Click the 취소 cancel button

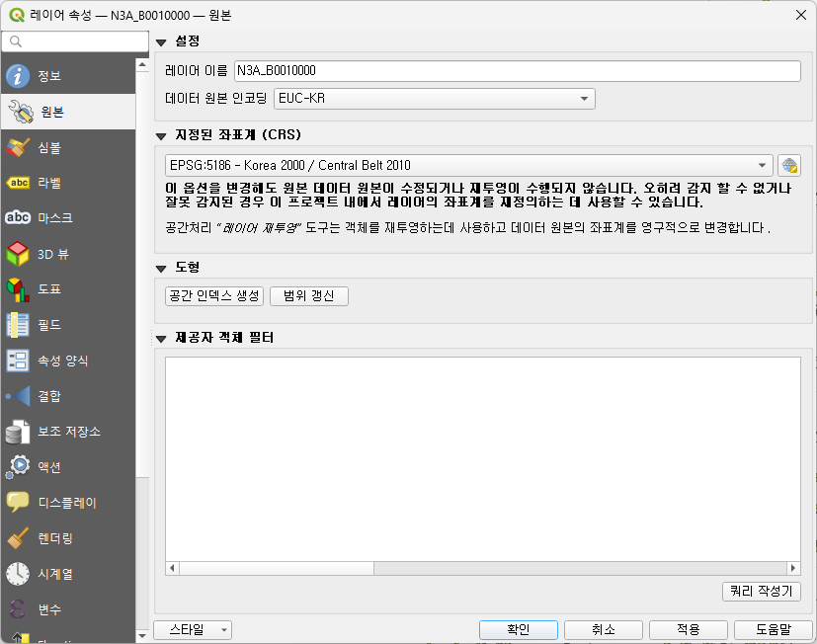tap(604, 630)
